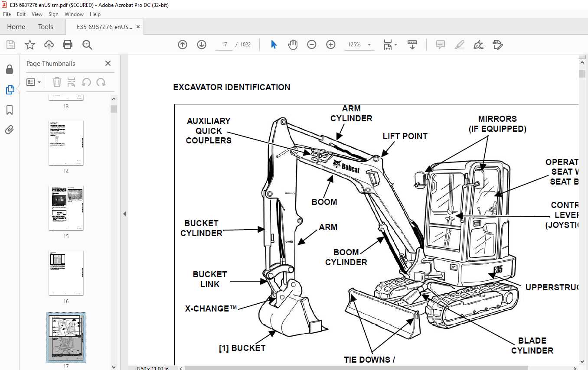Click the BUCKET CYLINDER label
Viewport: 588px width, 370px height.
(x=201, y=228)
